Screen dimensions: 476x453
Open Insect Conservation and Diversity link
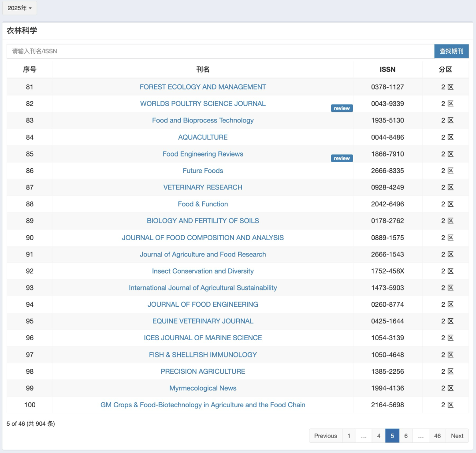coord(203,271)
